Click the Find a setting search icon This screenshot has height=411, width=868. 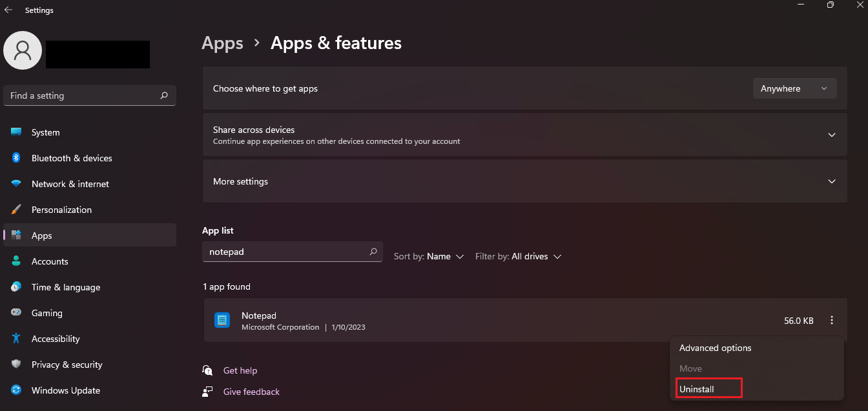[164, 95]
